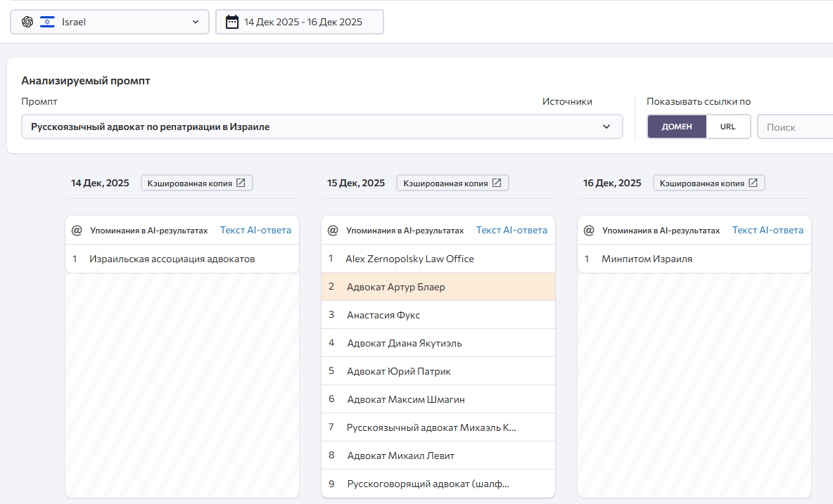The width and height of the screenshot is (833, 504).
Task: Click the ChatGPT logo icon
Action: (x=27, y=22)
